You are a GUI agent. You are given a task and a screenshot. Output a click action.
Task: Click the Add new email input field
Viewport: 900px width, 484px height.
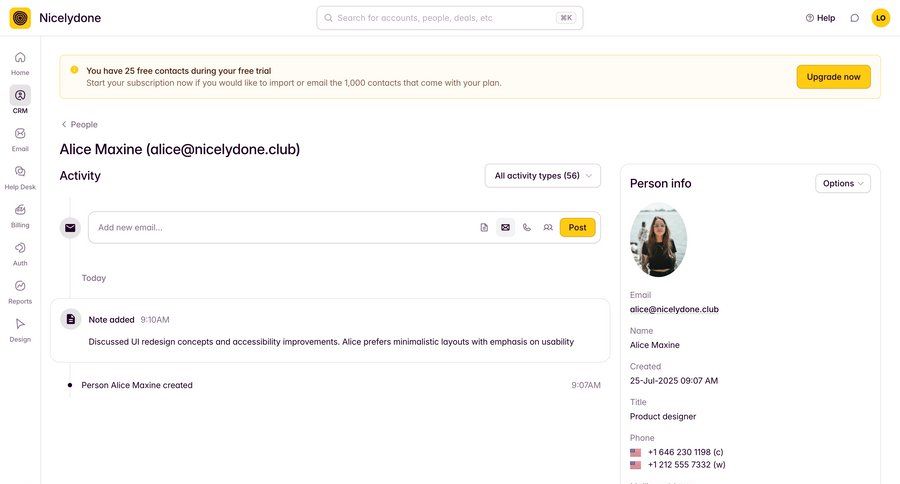pos(280,228)
